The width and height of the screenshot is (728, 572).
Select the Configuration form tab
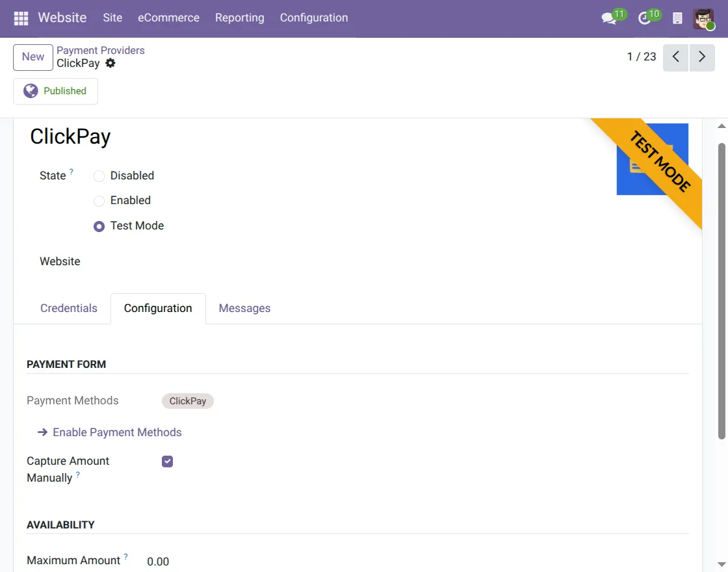[158, 308]
